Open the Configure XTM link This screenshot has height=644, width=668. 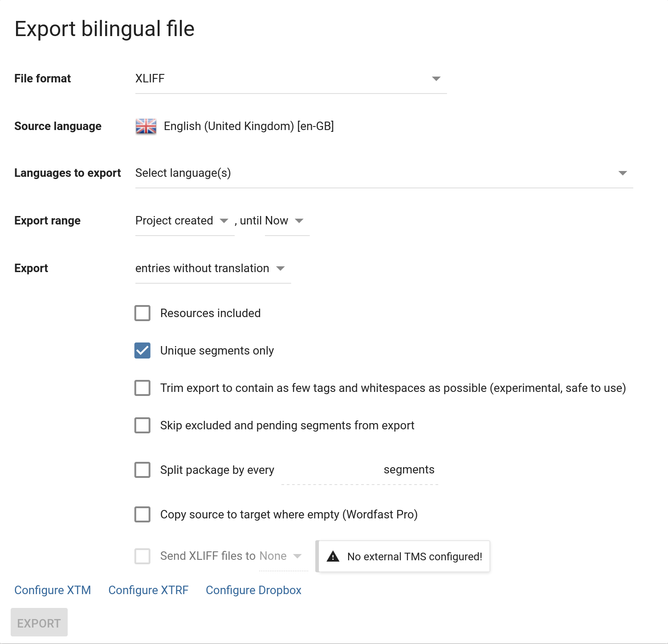click(53, 590)
